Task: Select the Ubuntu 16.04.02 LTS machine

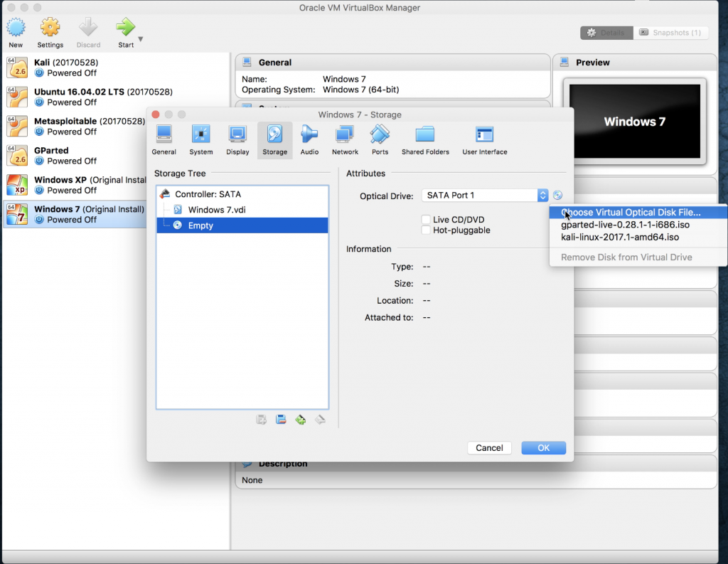Action: [116, 97]
